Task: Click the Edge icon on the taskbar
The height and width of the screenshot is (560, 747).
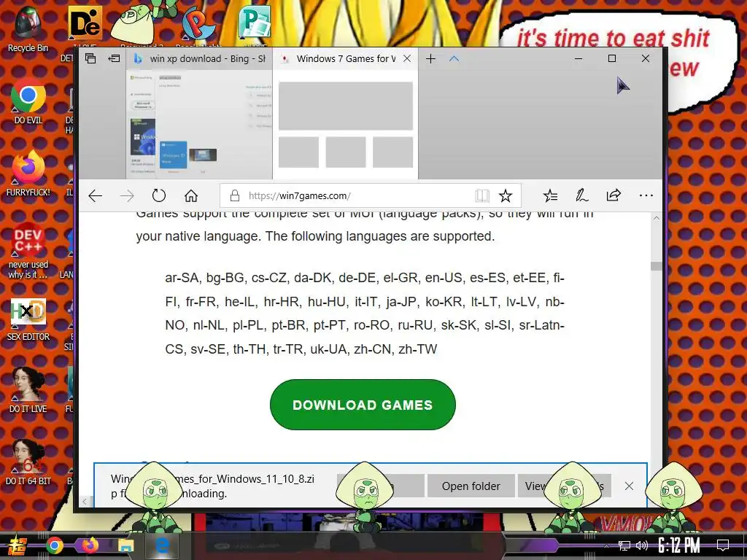Action: point(162,545)
